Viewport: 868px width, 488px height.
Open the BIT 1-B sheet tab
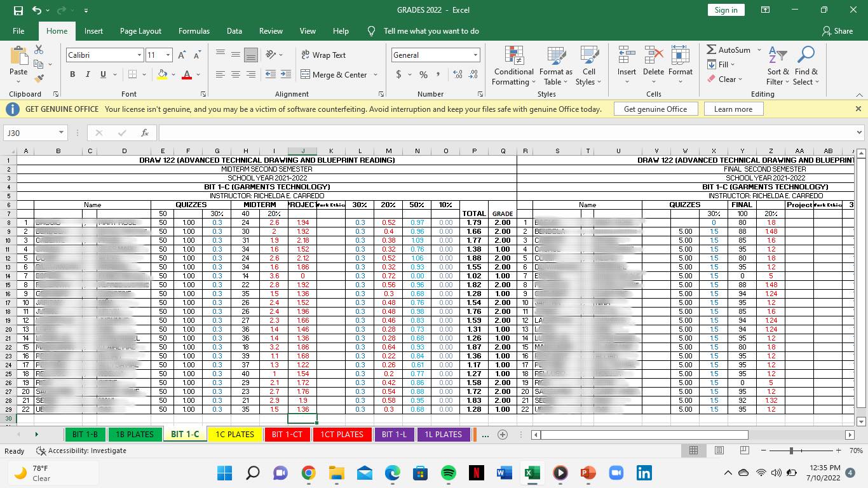pyautogui.click(x=85, y=435)
